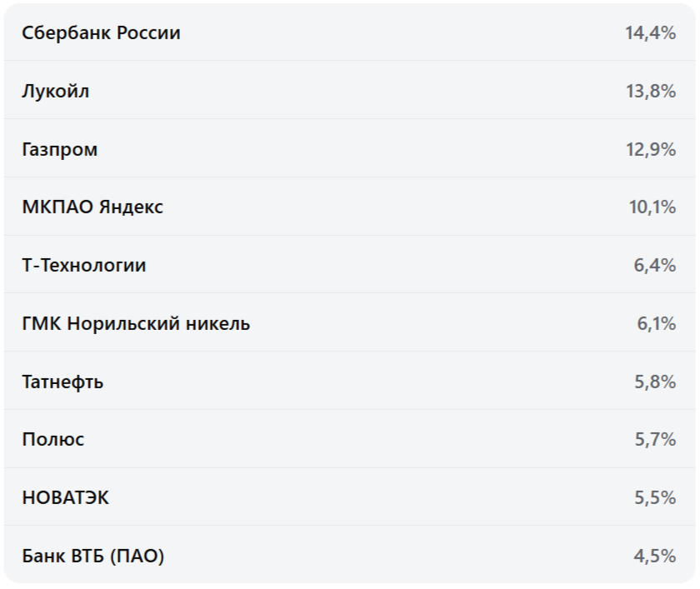
Task: Click the 5,5% НОВАТЭК share value
Action: tap(655, 498)
